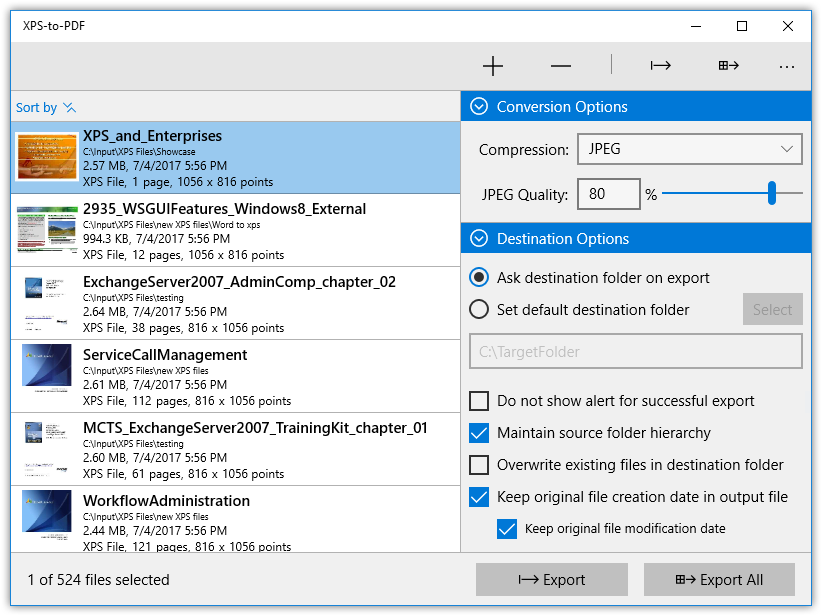Select Set default destination folder radio option
The width and height of the screenshot is (822, 616).
(479, 310)
